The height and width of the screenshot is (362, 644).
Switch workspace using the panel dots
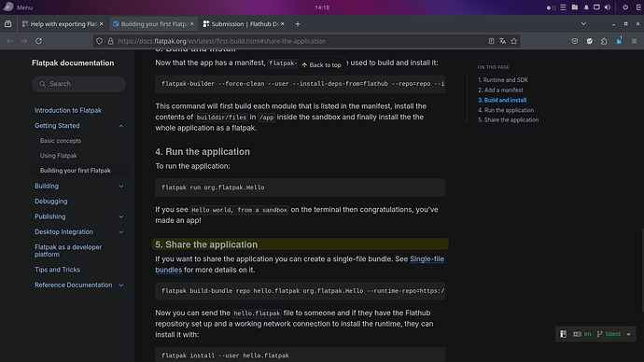pyautogui.click(x=552, y=7)
